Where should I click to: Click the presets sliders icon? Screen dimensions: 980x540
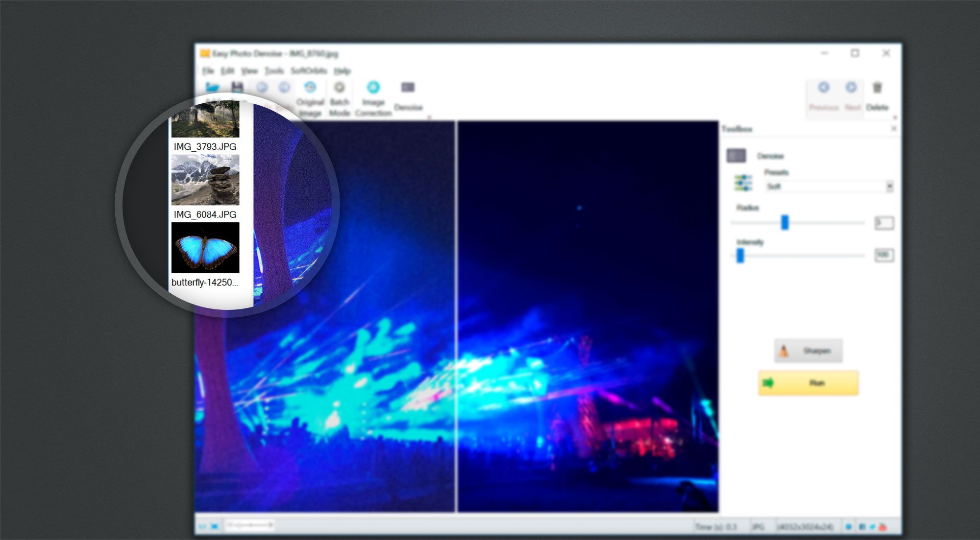point(743,183)
